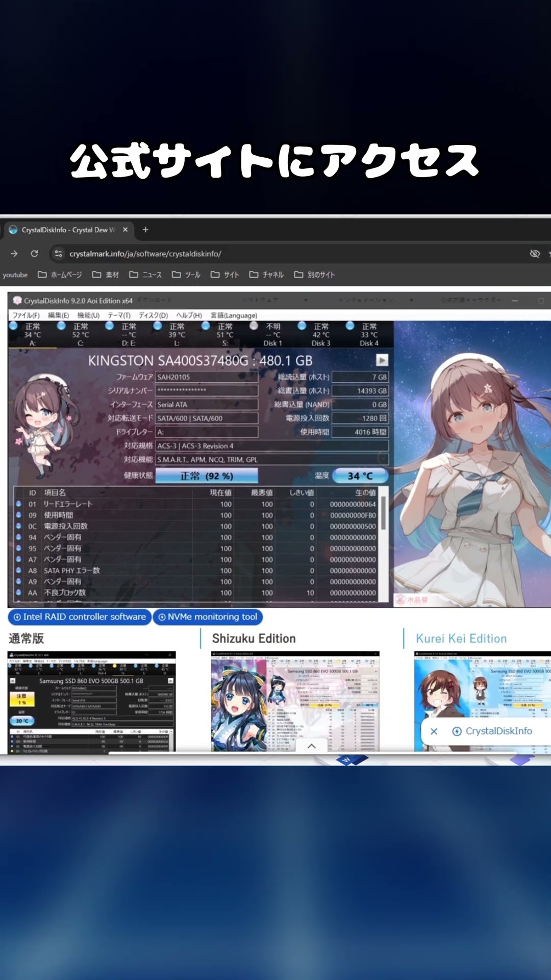Select the AA 不良ブロック数 row
The image size is (551, 980).
coord(196,593)
